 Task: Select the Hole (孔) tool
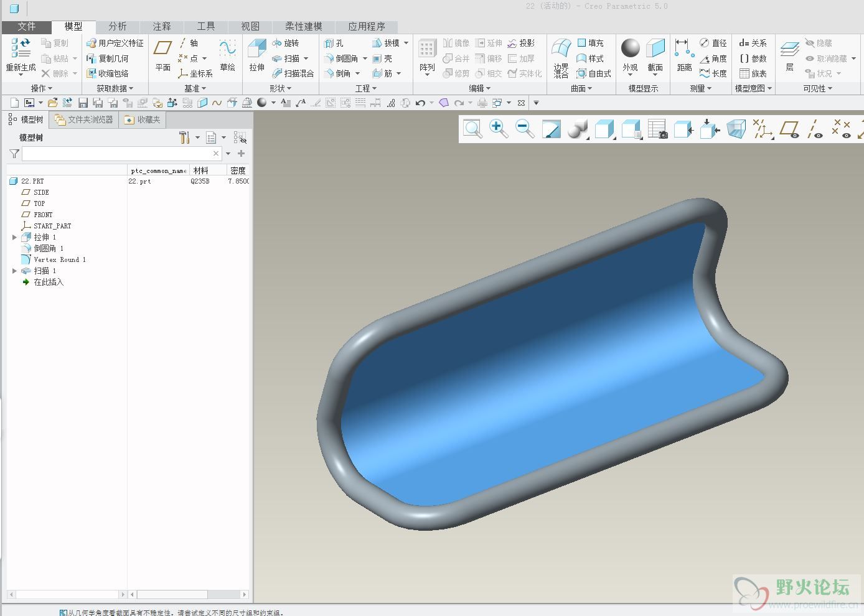point(334,43)
